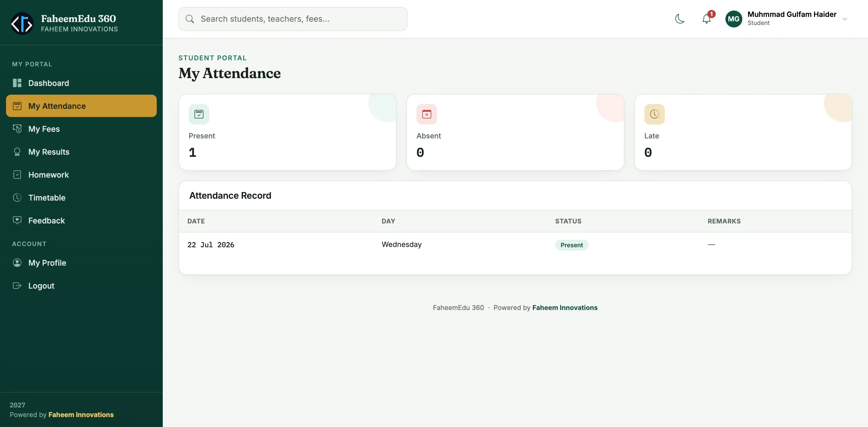Click the Present card calendar-check icon
868x427 pixels.
click(x=199, y=114)
